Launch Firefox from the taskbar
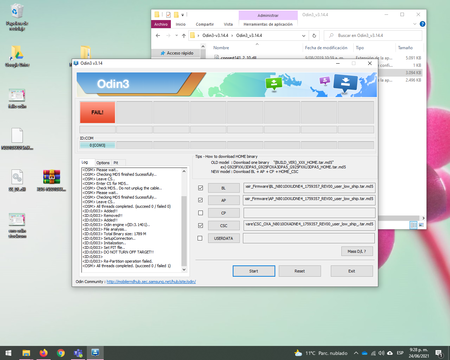The height and width of the screenshot is (360, 450). point(43,353)
